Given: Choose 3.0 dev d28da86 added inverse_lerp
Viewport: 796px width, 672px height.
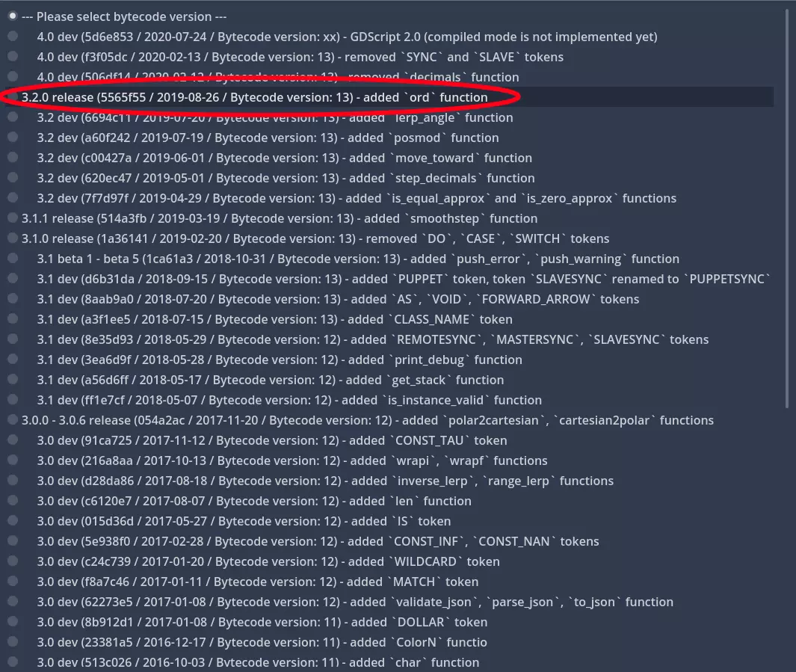Looking at the screenshot, I should [390, 481].
